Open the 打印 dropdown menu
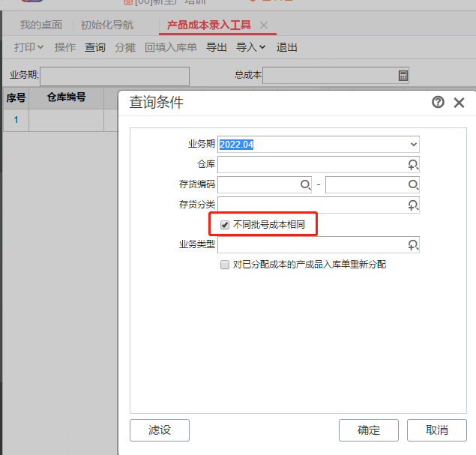Image resolution: width=476 pixels, height=455 pixels. click(x=28, y=47)
